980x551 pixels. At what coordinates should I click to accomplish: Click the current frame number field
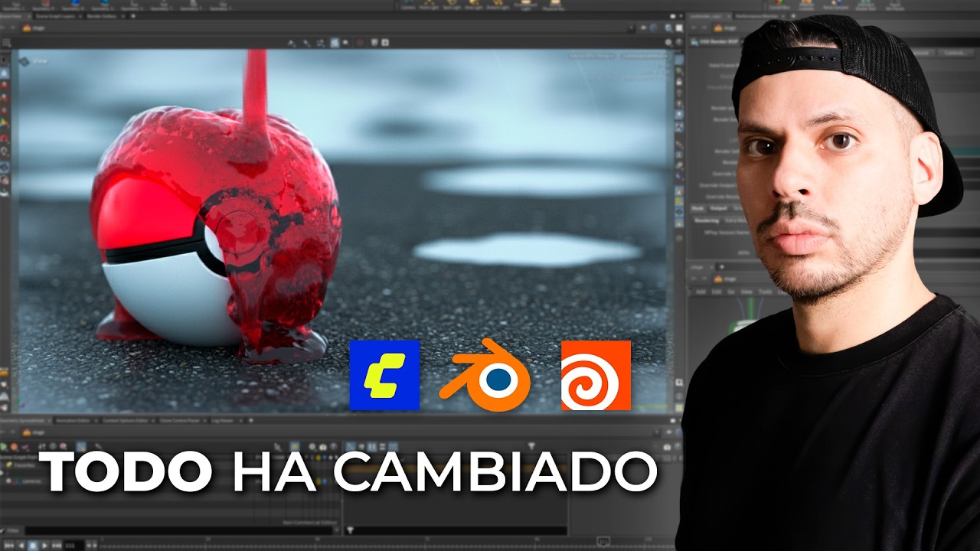[73, 545]
